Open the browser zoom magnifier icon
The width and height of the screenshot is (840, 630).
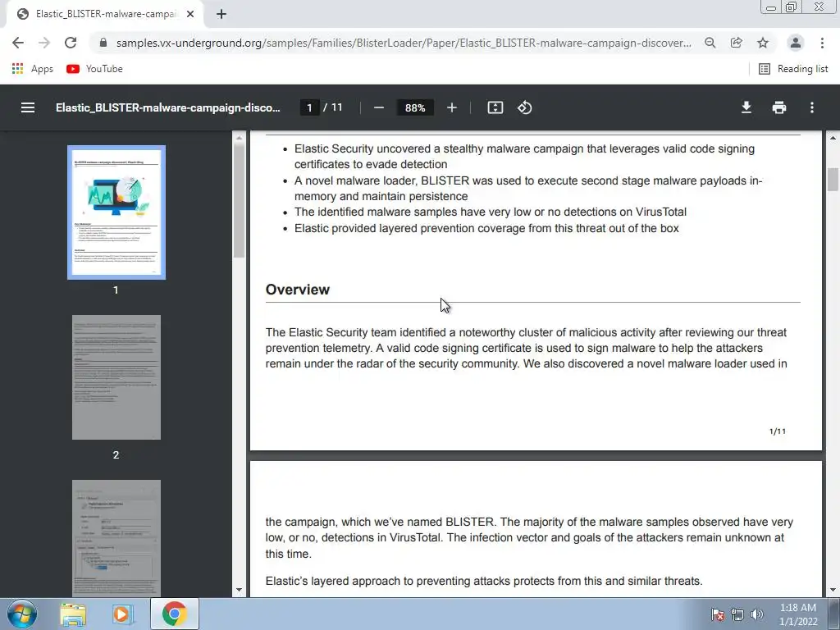click(x=710, y=43)
